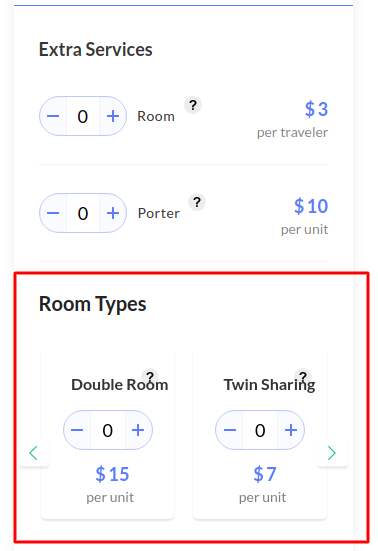Decrease the Double Room count
Screen dimensions: 378x551
coord(77,430)
